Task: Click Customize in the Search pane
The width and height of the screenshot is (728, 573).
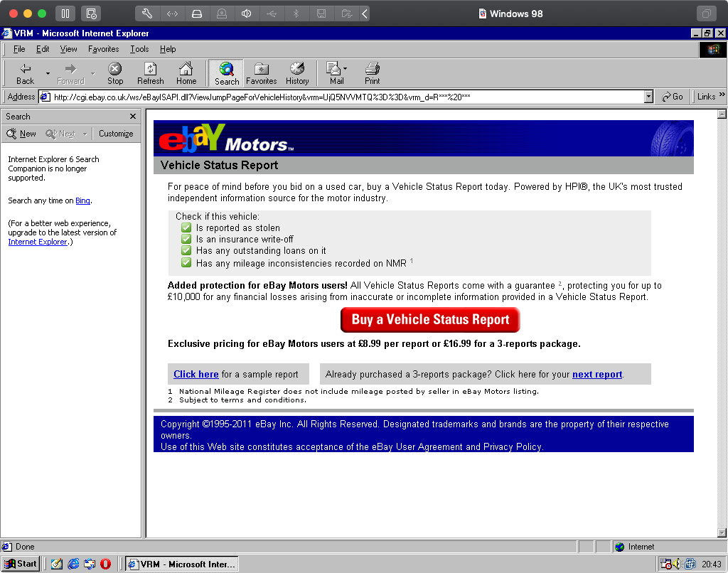Action: pyautogui.click(x=116, y=134)
